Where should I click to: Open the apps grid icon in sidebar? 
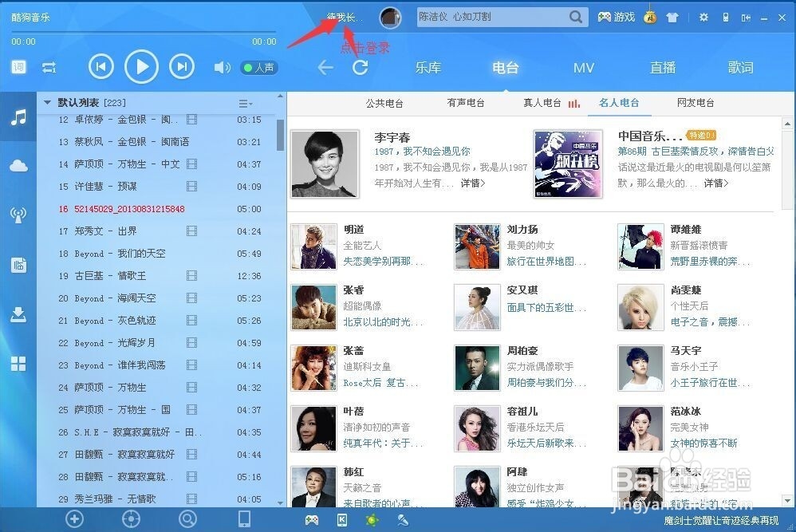pyautogui.click(x=18, y=363)
